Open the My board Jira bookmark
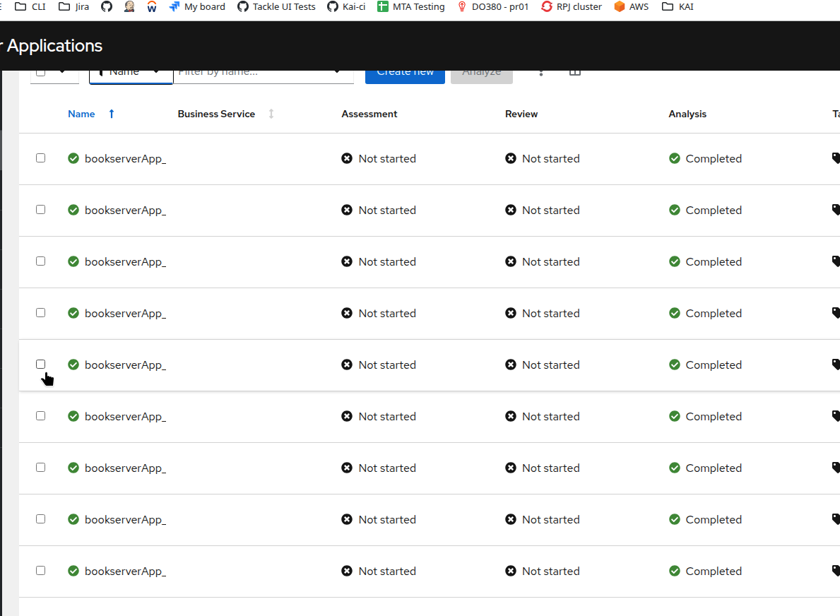 (x=197, y=7)
